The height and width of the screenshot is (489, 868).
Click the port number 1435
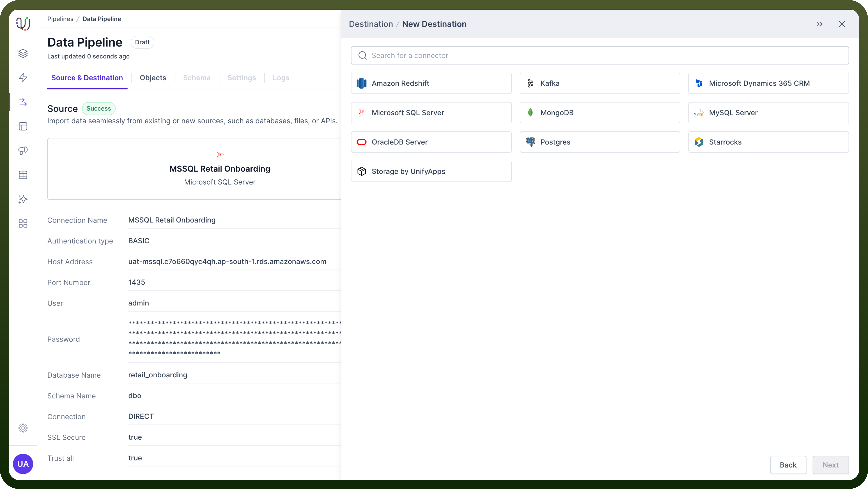click(x=136, y=282)
